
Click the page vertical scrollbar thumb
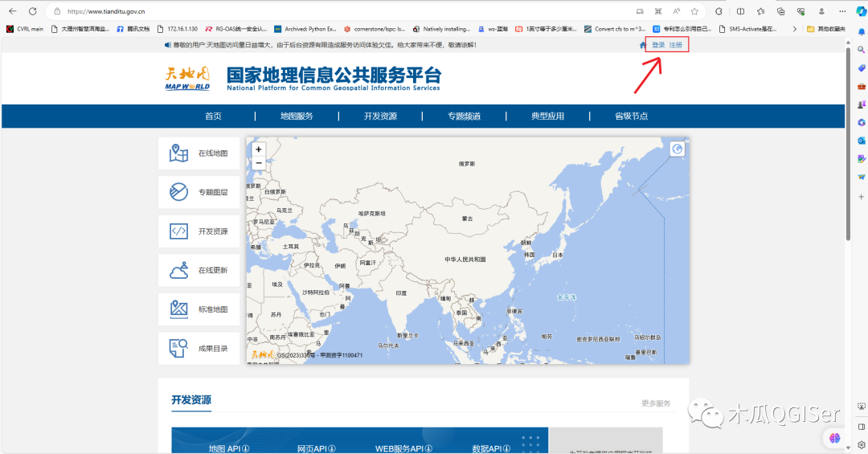tap(848, 144)
